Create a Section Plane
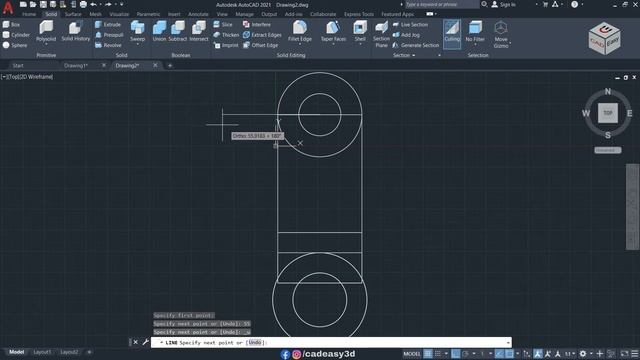 click(x=381, y=34)
